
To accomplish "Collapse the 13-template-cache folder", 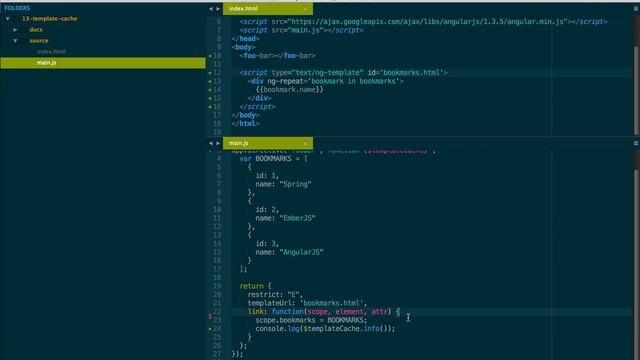I will point(8,19).
